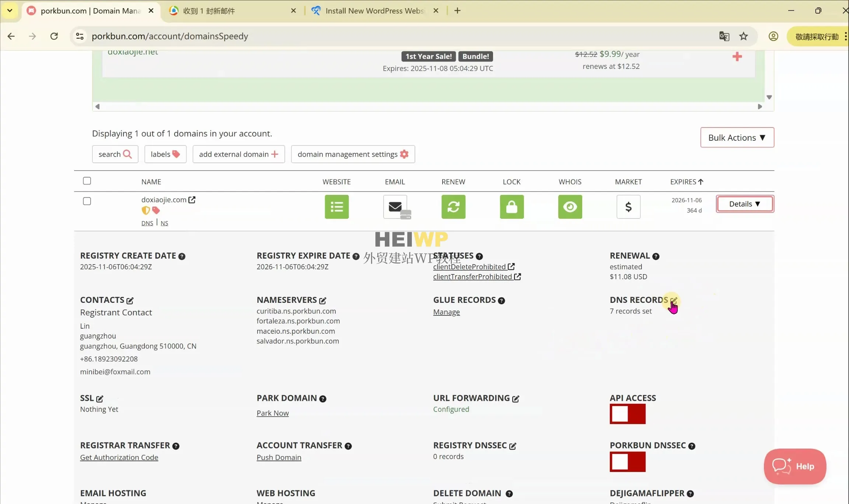Tick the select-all checkbox in header

(x=87, y=181)
